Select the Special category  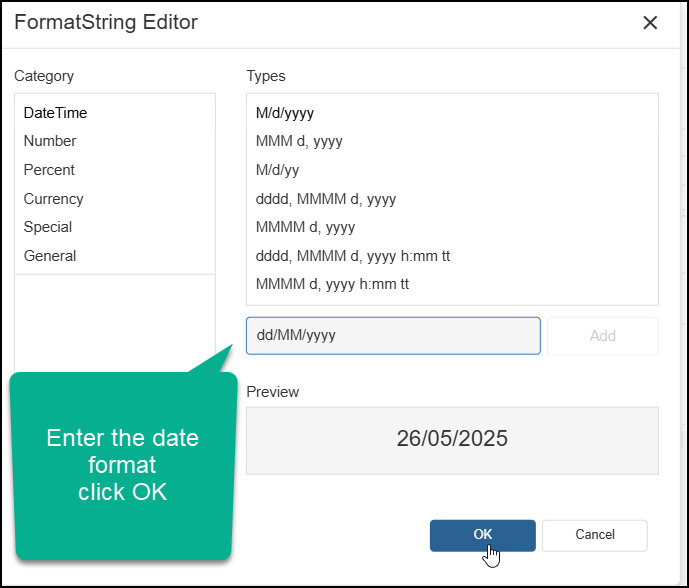coord(48,227)
